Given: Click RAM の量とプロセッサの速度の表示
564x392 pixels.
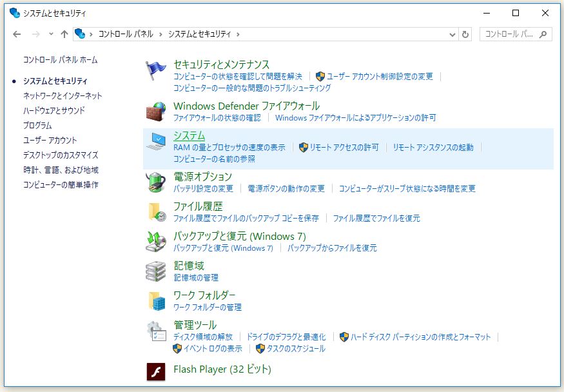Looking at the screenshot, I should [x=229, y=148].
